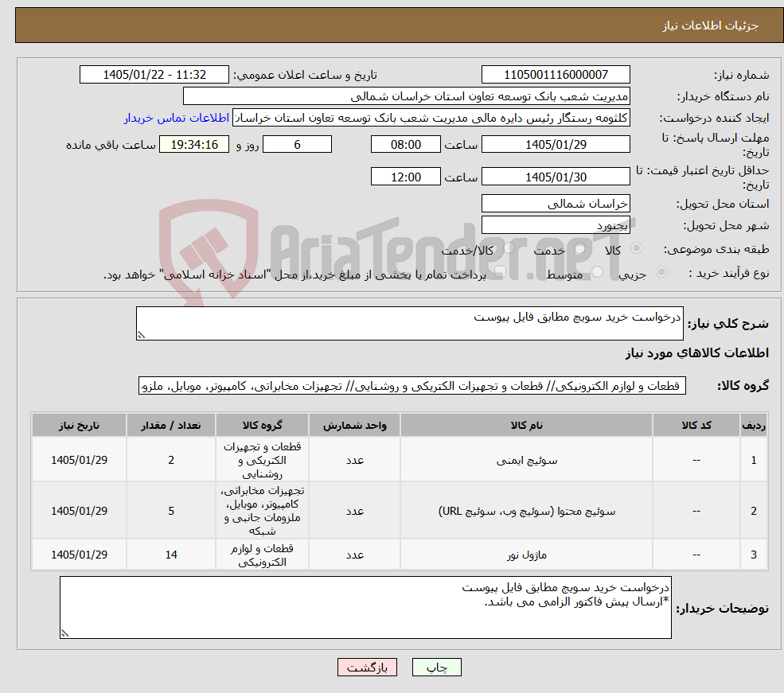The image size is (784, 693).
Task: Click the response deadline date 1405/01/29 field
Action: coord(556,144)
